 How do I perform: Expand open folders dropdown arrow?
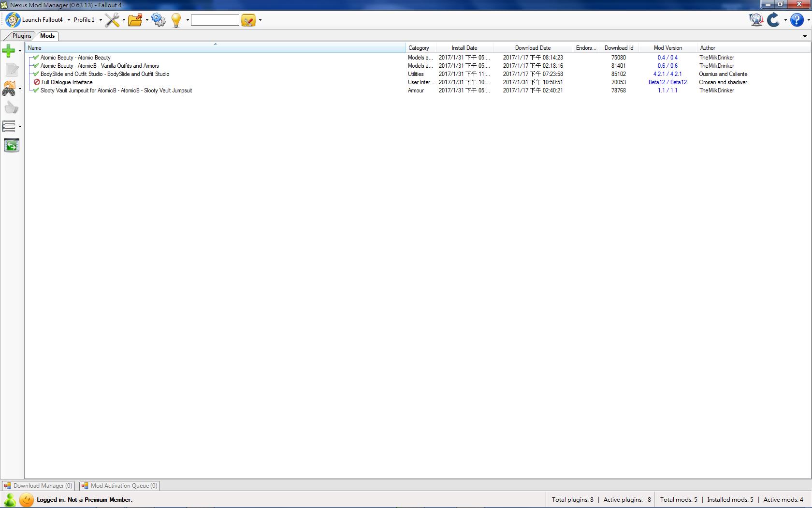tap(147, 20)
